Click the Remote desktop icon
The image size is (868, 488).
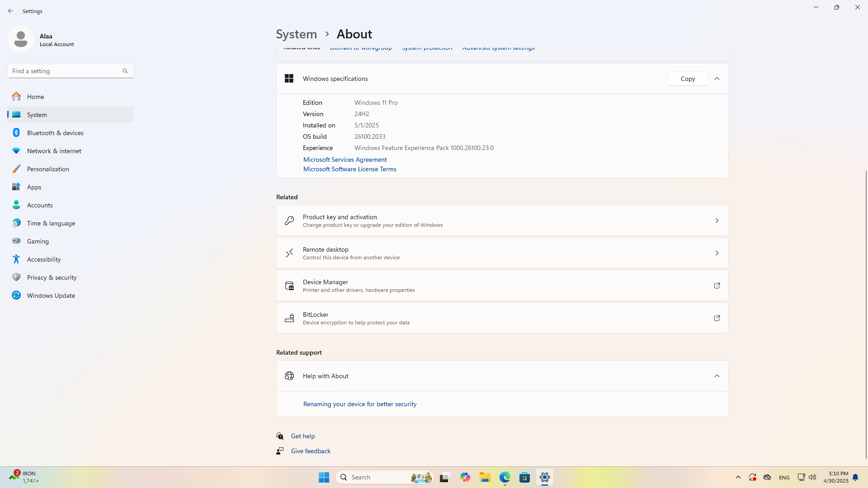point(289,253)
